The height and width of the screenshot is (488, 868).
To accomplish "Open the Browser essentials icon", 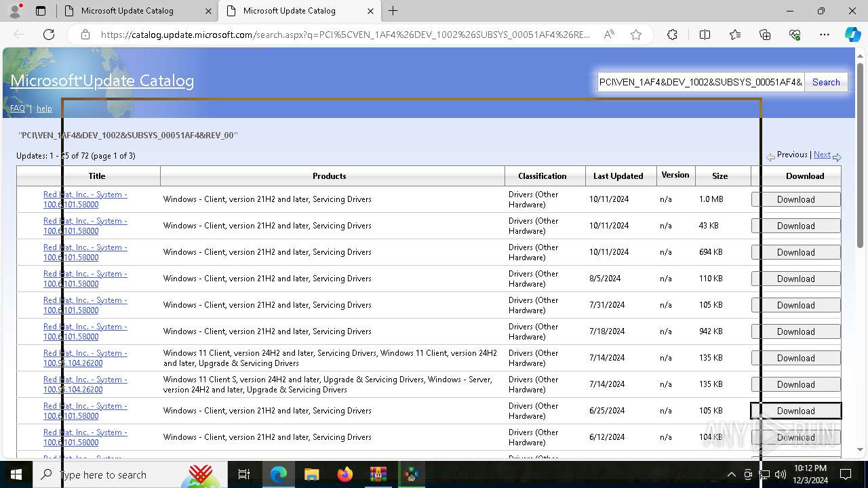I will 795,35.
